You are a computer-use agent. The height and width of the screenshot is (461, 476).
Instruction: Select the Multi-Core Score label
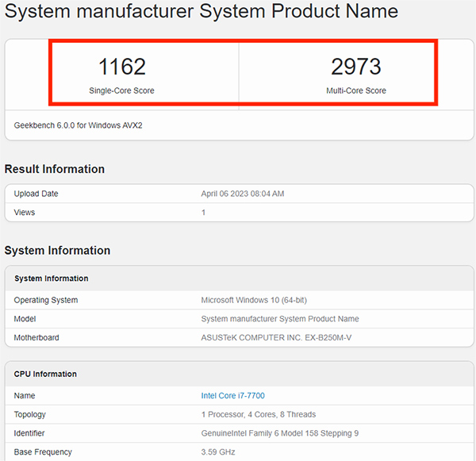click(356, 90)
